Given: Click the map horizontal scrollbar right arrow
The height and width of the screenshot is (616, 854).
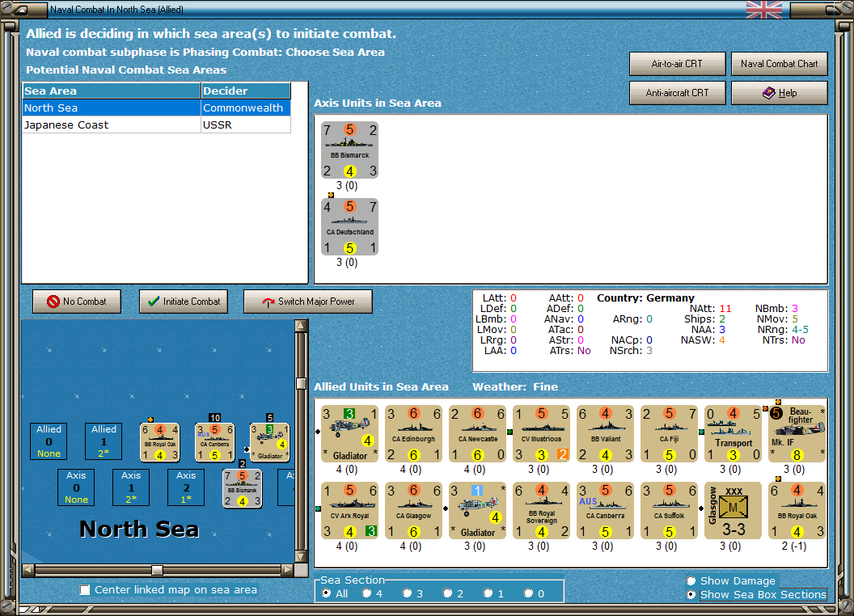Looking at the screenshot, I should pyautogui.click(x=287, y=570).
